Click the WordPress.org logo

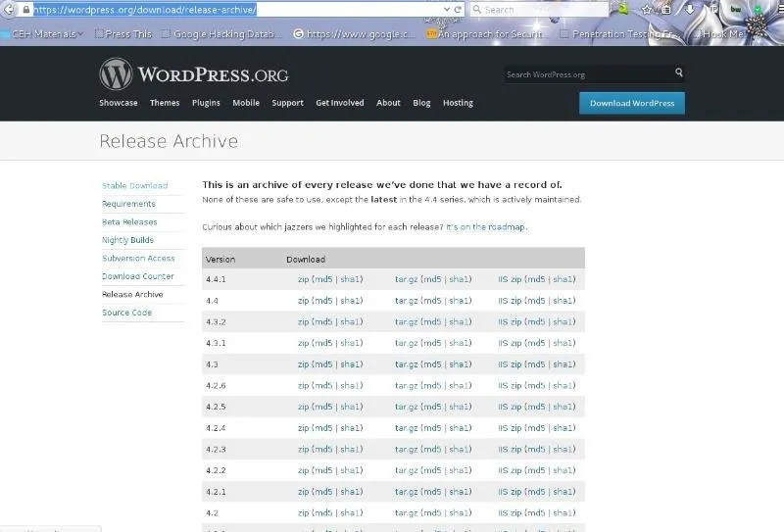(x=194, y=74)
